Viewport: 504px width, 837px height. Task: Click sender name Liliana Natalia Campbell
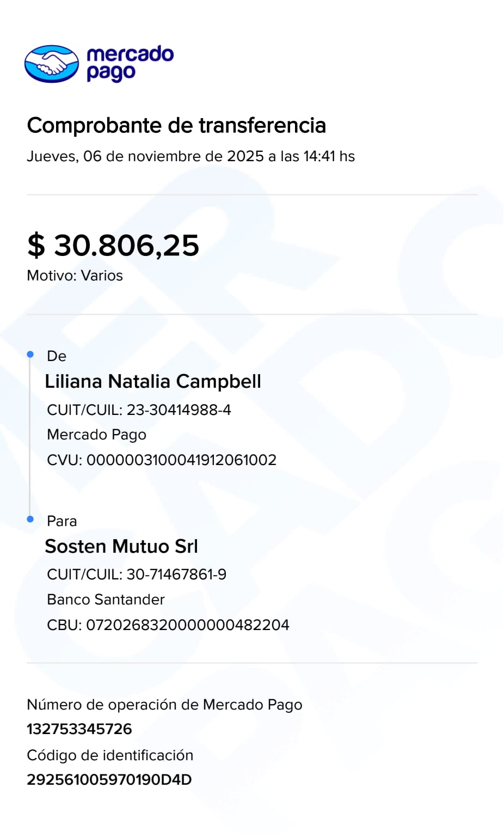(x=153, y=381)
